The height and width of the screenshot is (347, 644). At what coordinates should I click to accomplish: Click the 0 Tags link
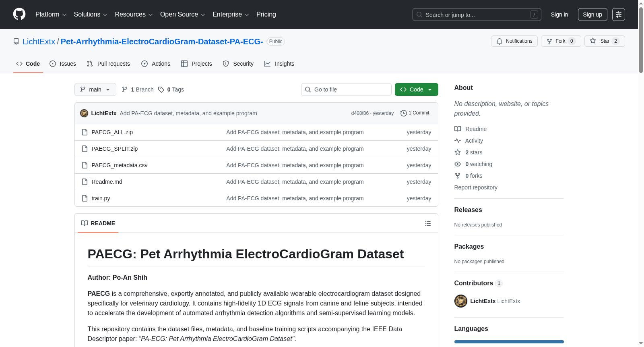point(171,89)
